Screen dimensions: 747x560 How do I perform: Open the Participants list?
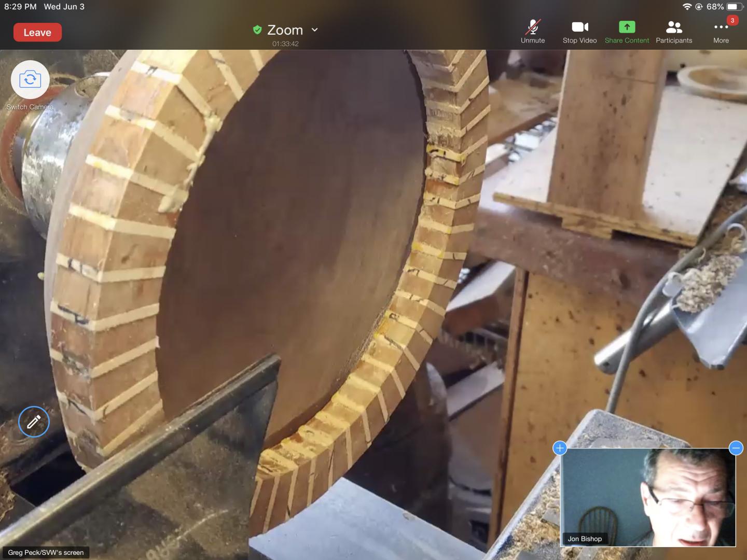pyautogui.click(x=674, y=32)
